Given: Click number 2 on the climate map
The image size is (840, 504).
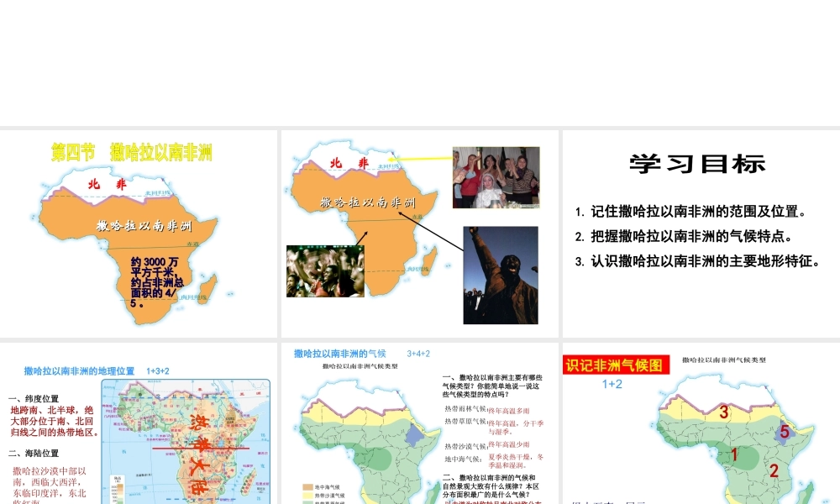Looking at the screenshot, I should (774, 470).
